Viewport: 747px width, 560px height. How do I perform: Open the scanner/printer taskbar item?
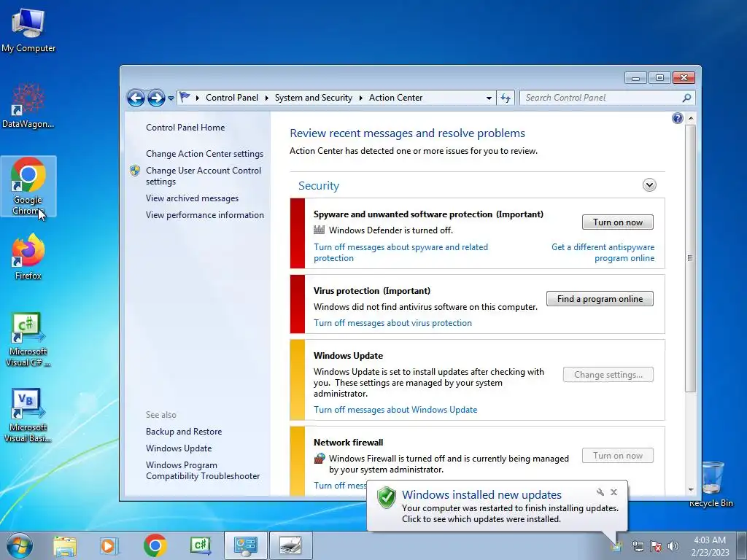click(x=290, y=545)
